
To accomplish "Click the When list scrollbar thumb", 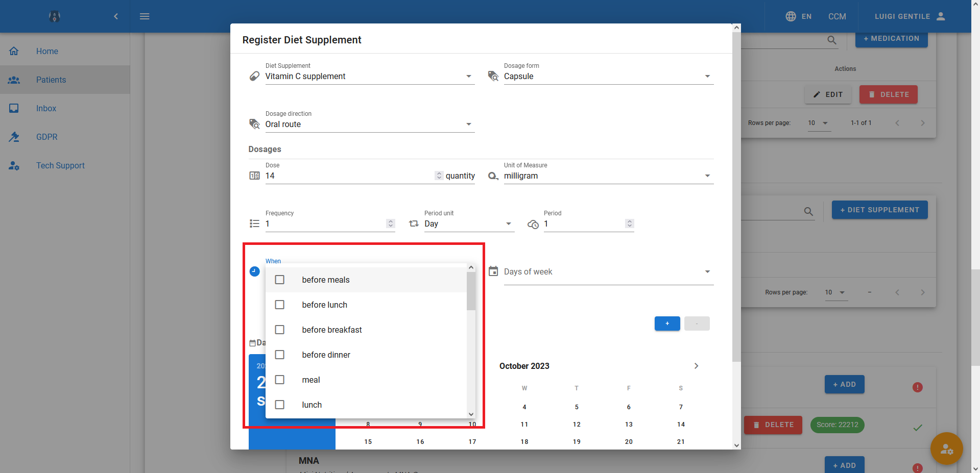I will click(x=471, y=291).
